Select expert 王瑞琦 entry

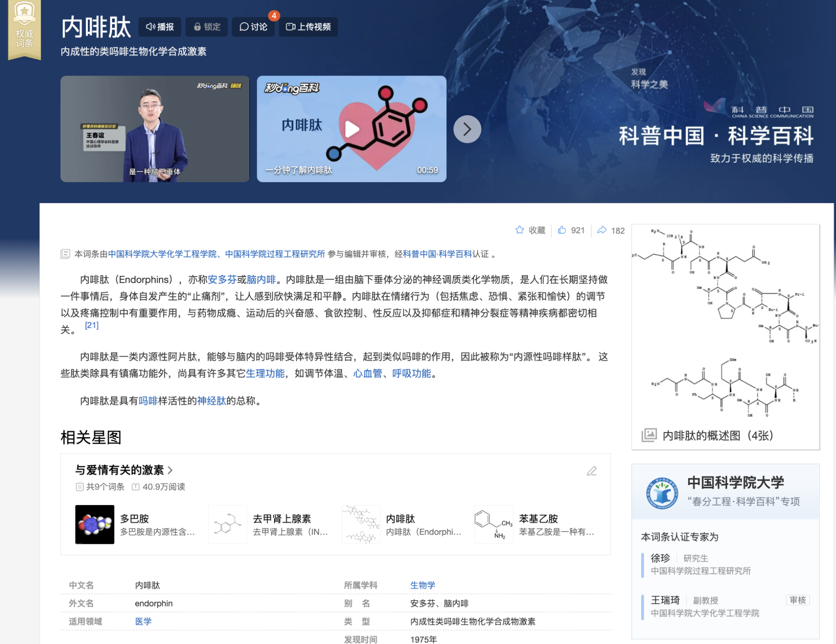[x=725, y=607]
